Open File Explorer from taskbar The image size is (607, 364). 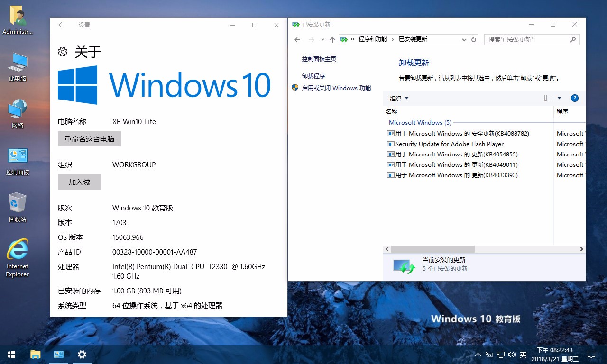pos(36,354)
